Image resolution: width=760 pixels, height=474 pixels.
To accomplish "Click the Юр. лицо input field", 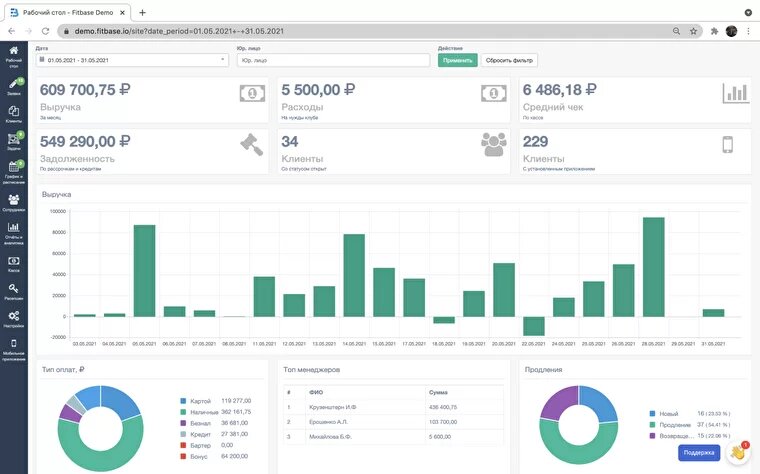I will (x=333, y=60).
